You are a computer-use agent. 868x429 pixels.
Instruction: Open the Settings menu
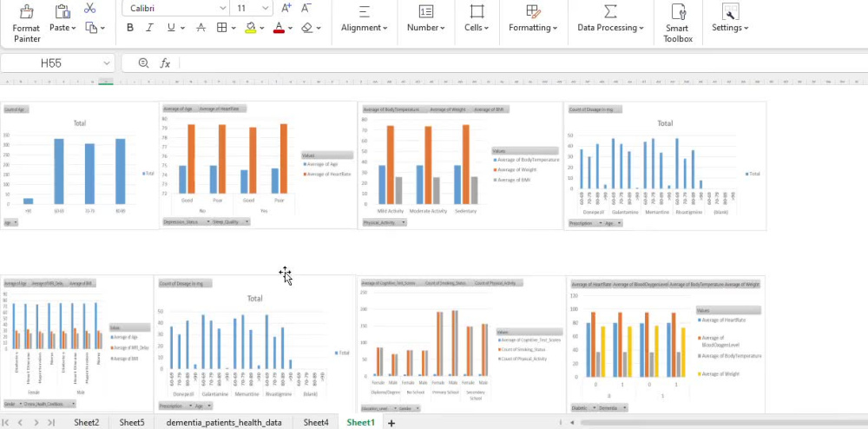730,19
